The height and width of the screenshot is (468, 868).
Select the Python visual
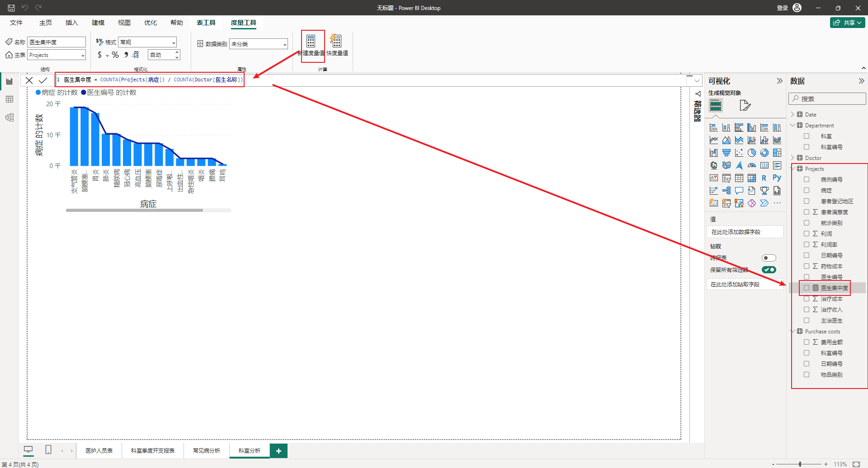(777, 178)
